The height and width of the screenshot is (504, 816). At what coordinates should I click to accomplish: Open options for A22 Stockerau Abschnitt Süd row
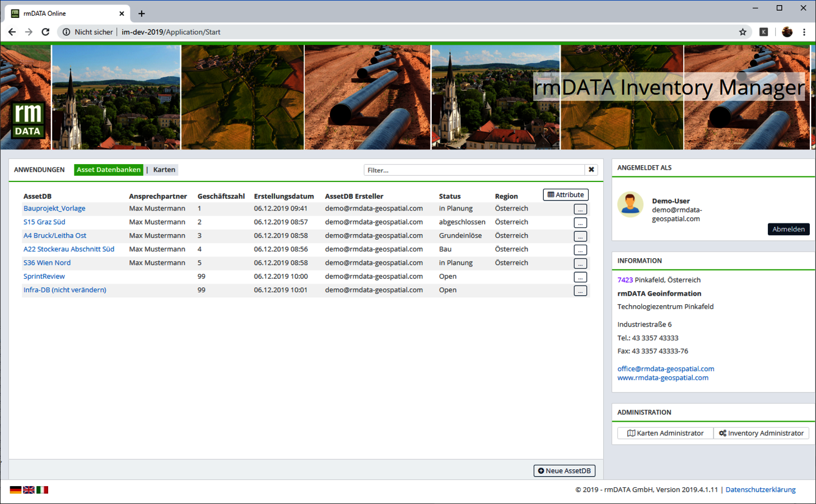580,250
